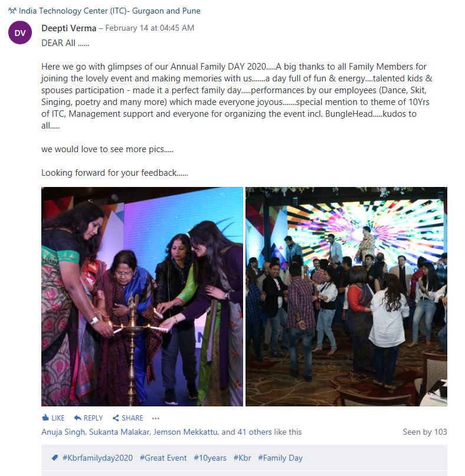
Task: Open the more options ellipsis menu
Action: pyautogui.click(x=156, y=418)
